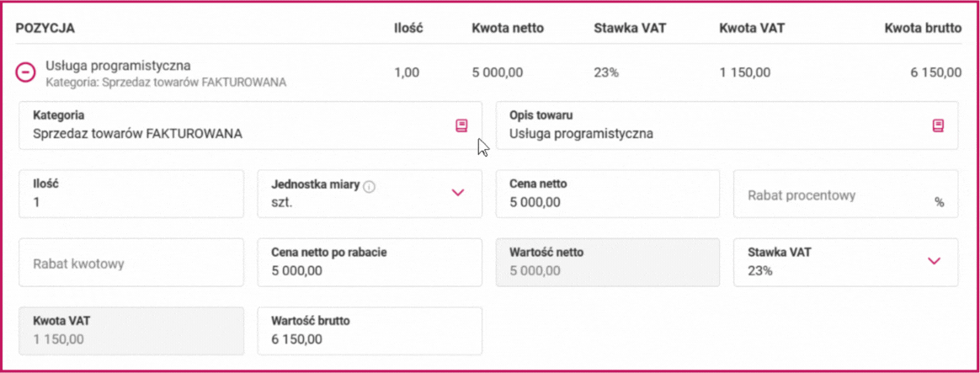Open the Kategoria dictionary book icon

461,125
